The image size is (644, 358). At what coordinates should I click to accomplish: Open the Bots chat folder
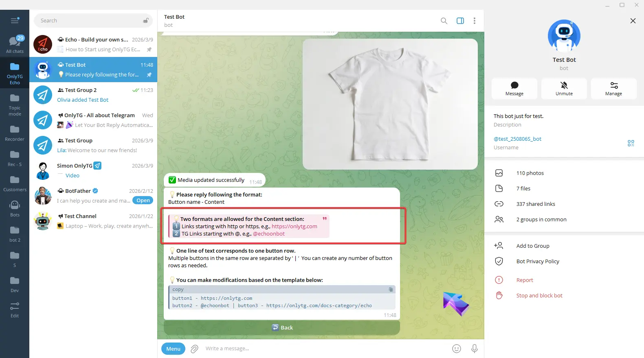[15, 208]
